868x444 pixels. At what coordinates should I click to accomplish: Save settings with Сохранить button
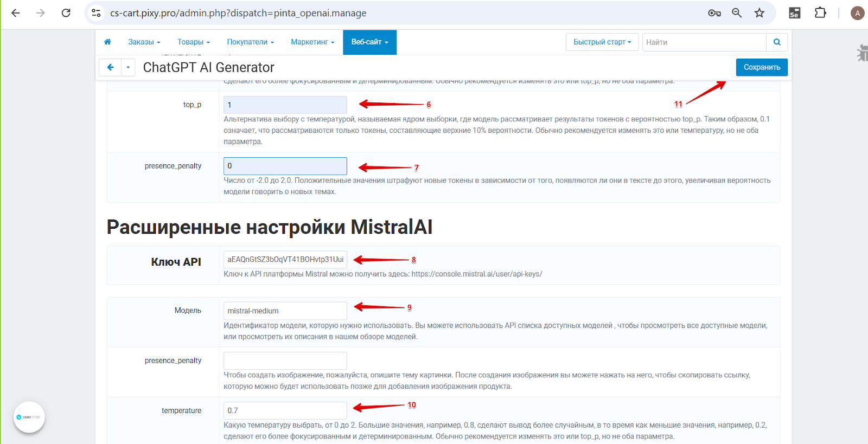tap(762, 67)
